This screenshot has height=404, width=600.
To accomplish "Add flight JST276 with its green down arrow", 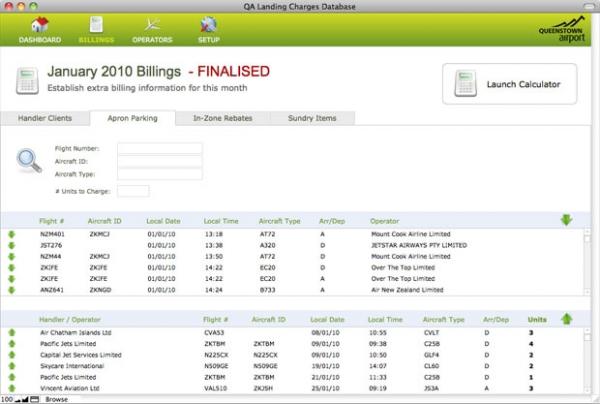I will tap(11, 245).
